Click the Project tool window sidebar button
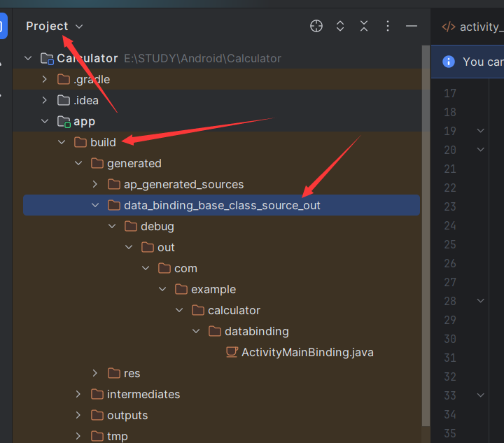This screenshot has width=504, height=443. pyautogui.click(x=3, y=26)
